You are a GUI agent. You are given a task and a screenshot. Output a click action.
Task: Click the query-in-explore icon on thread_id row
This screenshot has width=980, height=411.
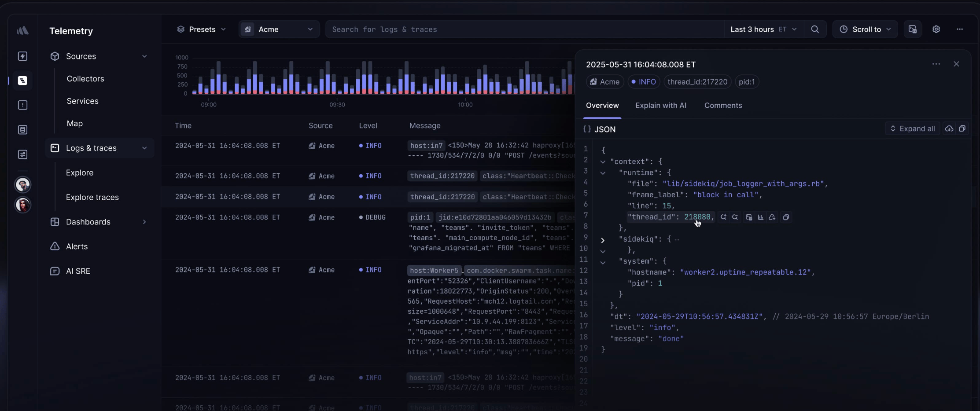(x=749, y=217)
